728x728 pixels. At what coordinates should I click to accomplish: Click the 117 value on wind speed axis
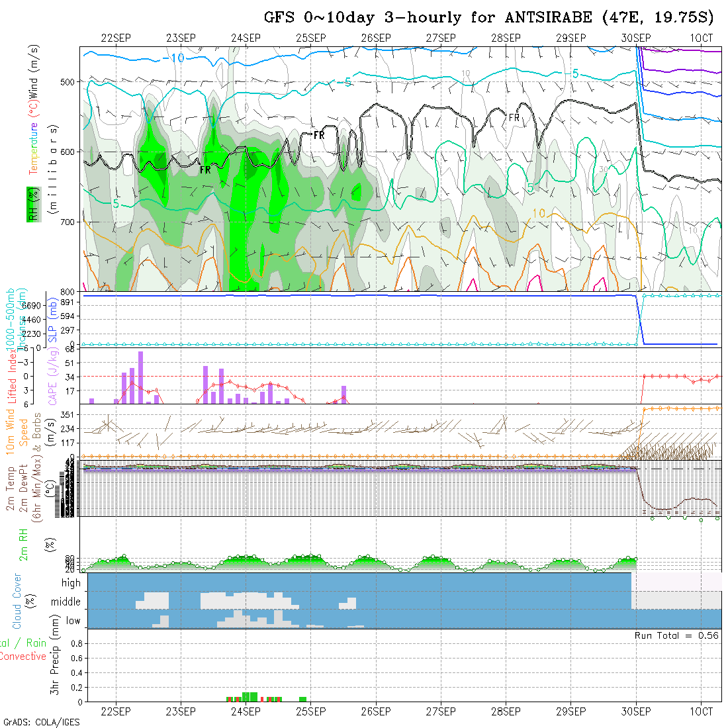(x=68, y=443)
